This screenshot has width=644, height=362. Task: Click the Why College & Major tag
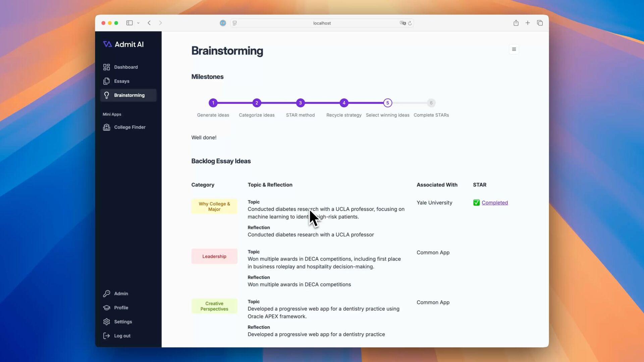tap(214, 206)
